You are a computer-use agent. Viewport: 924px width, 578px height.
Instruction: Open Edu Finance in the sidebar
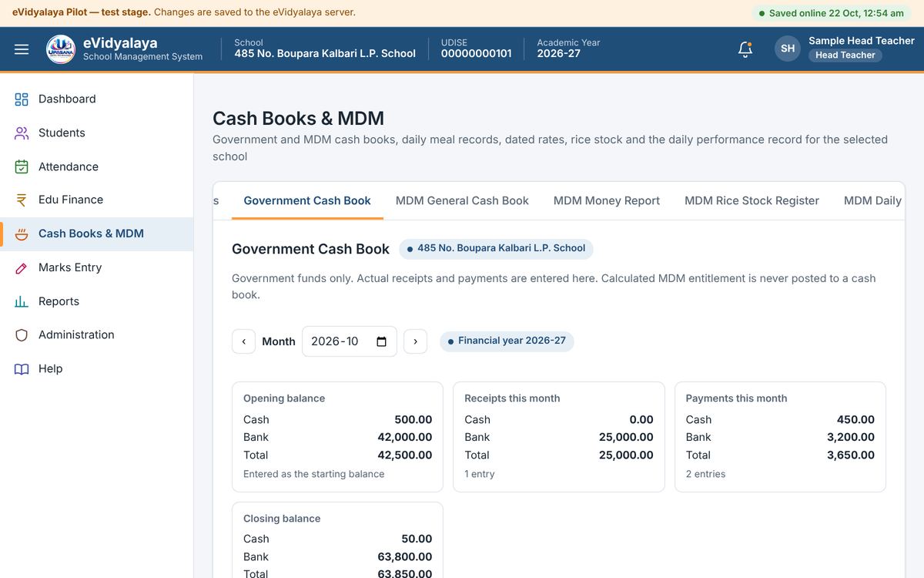[96, 200]
